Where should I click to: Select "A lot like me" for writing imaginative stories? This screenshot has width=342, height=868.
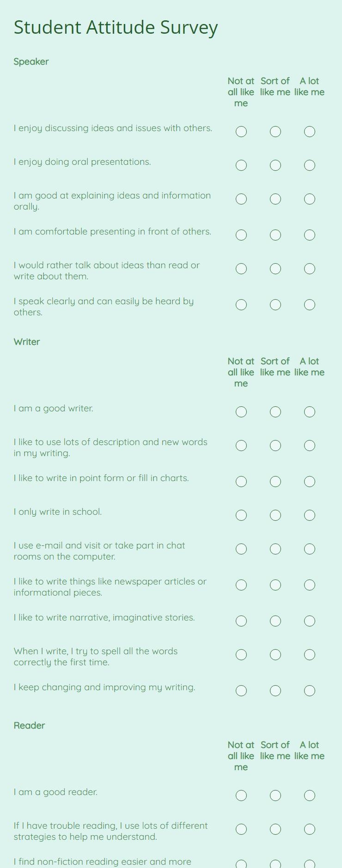pyautogui.click(x=309, y=621)
